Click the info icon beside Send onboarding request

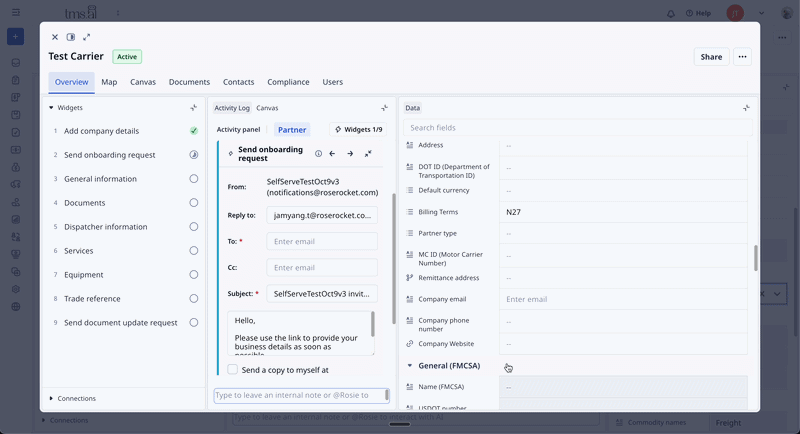318,154
